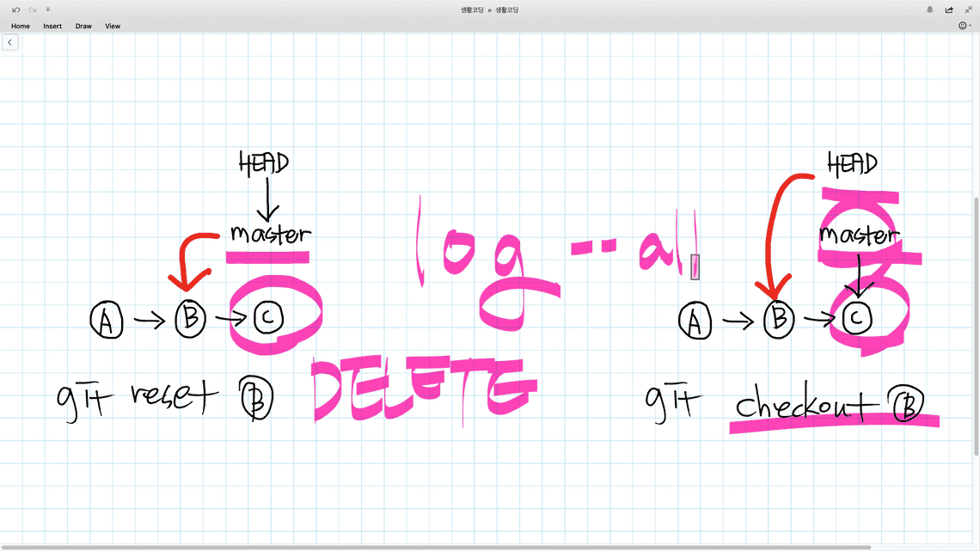
Task: Click the 'git reset' handwritten text
Action: (x=138, y=397)
